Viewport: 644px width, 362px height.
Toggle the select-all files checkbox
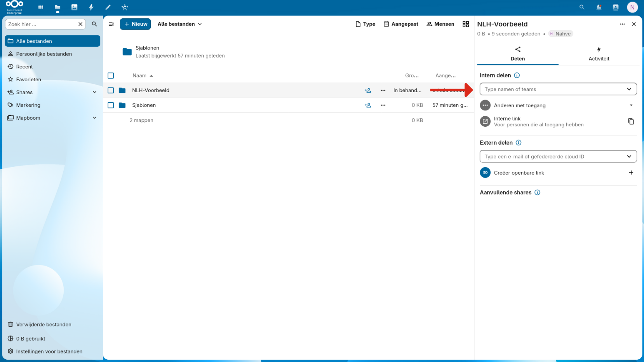[111, 75]
